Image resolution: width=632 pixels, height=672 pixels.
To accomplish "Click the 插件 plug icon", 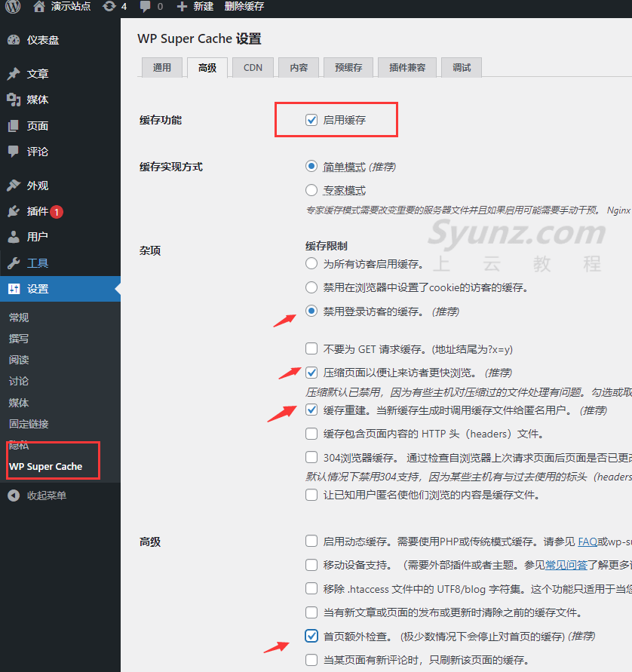I will click(14, 211).
